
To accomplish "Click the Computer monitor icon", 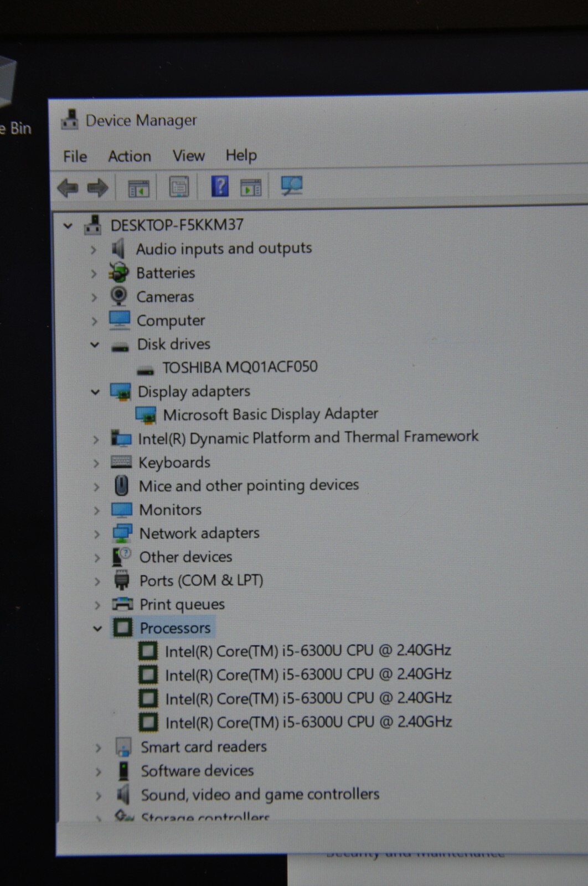I will pyautogui.click(x=120, y=320).
